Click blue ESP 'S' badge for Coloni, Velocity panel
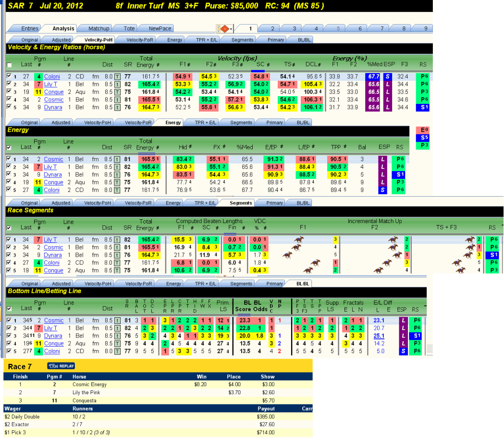Viewport: 504px width, 438px height. 387,76
